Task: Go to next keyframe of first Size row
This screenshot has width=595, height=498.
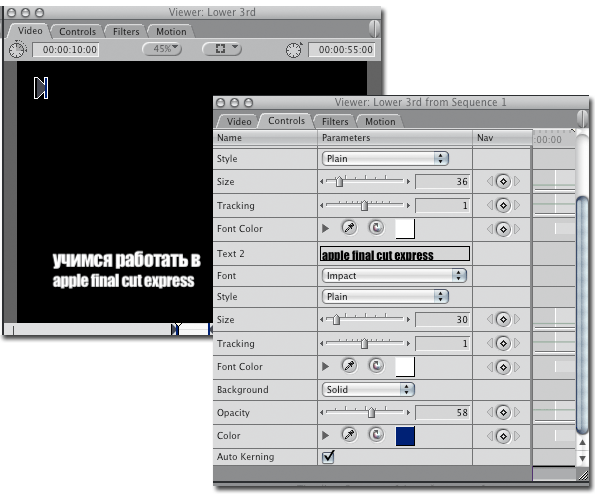Action: (x=517, y=181)
